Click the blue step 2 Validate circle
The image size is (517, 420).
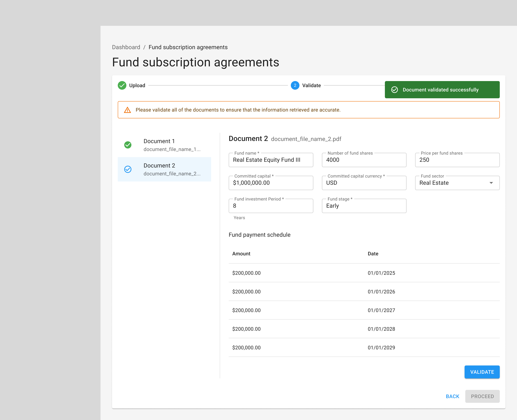tap(295, 85)
